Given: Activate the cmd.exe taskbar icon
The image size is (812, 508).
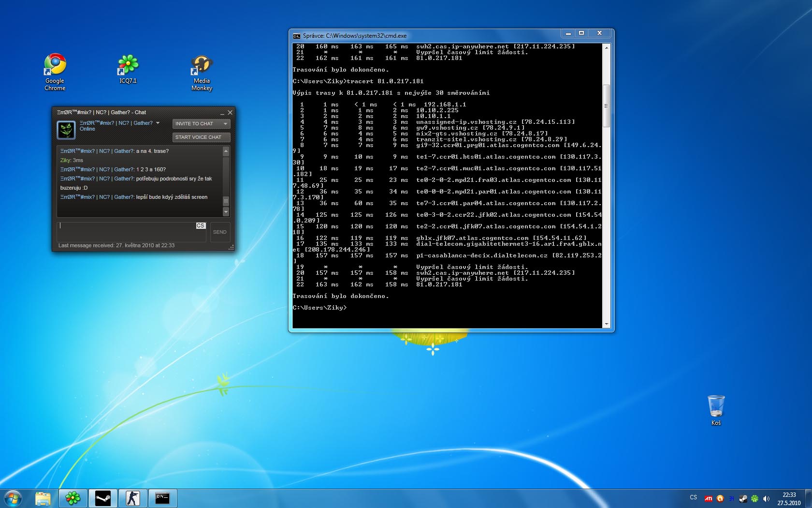Looking at the screenshot, I should pyautogui.click(x=162, y=497).
